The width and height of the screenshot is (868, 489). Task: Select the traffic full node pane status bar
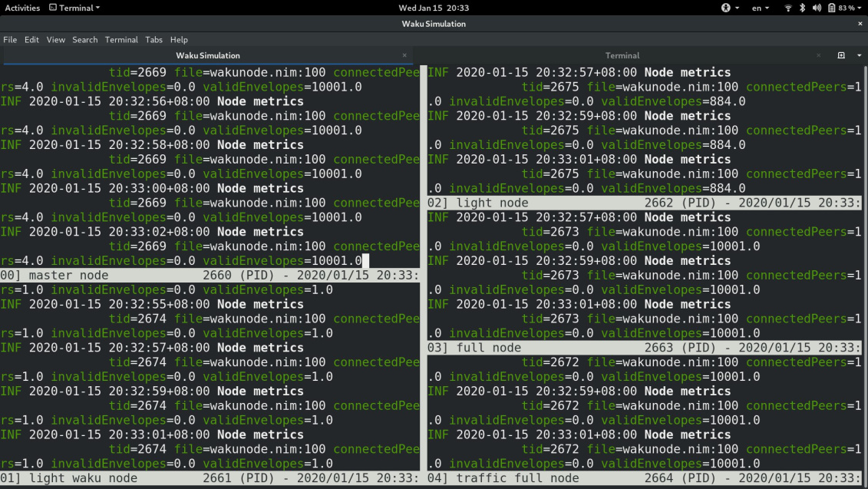[644, 478]
